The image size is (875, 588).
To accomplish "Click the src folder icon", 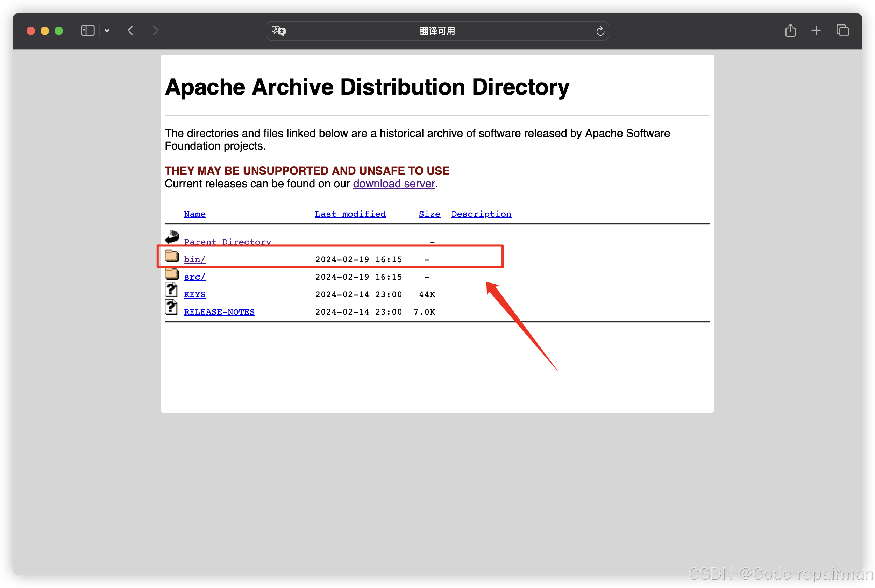I will pos(172,274).
